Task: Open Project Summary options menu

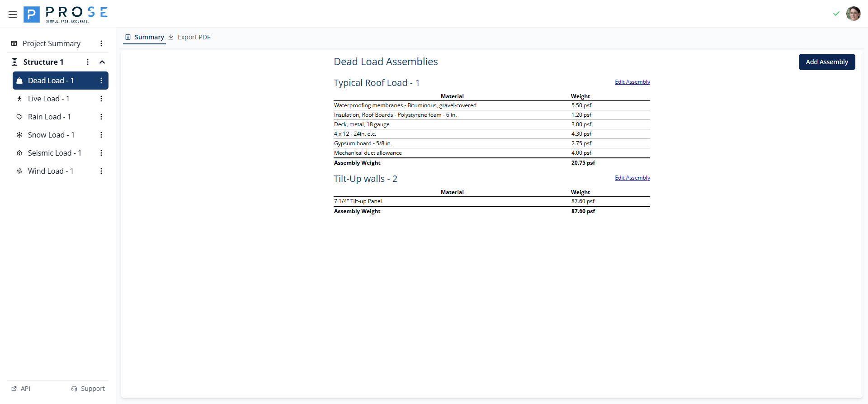Action: (101, 43)
